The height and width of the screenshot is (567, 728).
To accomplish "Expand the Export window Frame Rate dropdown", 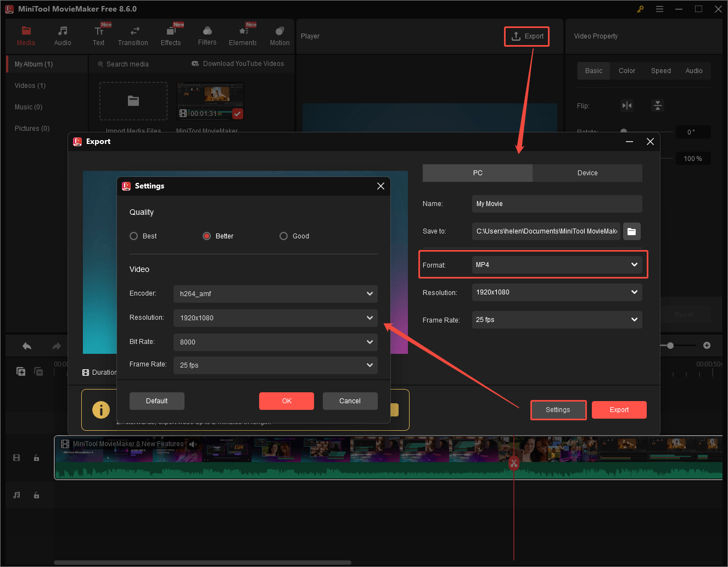I will coord(557,320).
